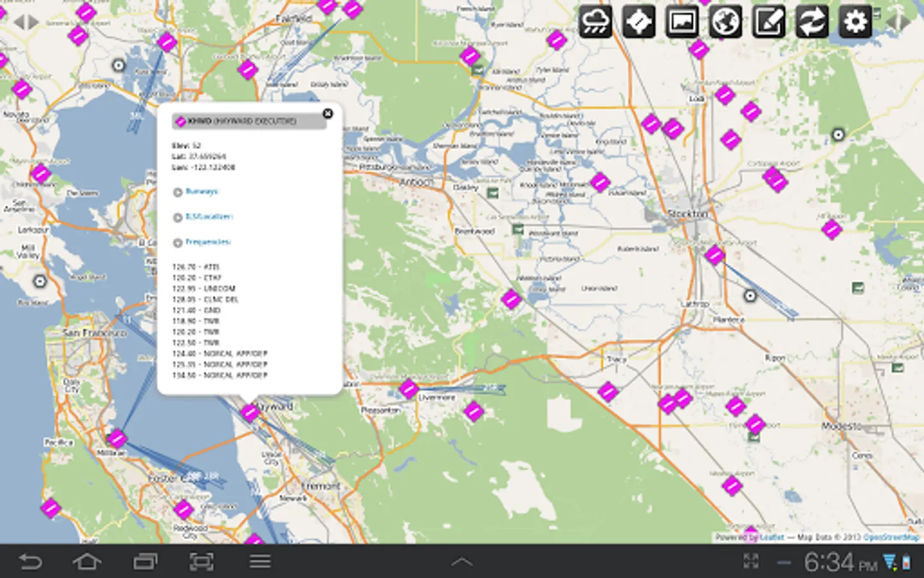Viewport: 924px width, 578px height.
Task: Click the airport ticket-shaped toolbar icon
Action: pos(638,22)
